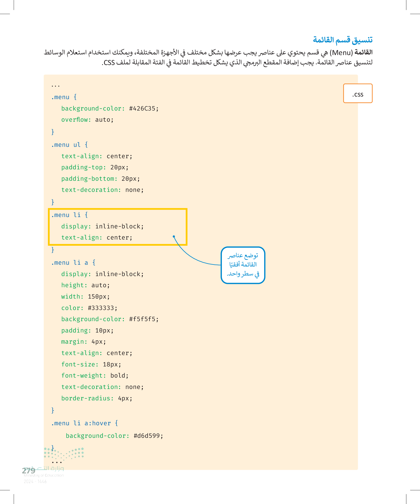Click the yellow highlighted .menu li block
The width and height of the screenshot is (420, 504).
point(117,227)
